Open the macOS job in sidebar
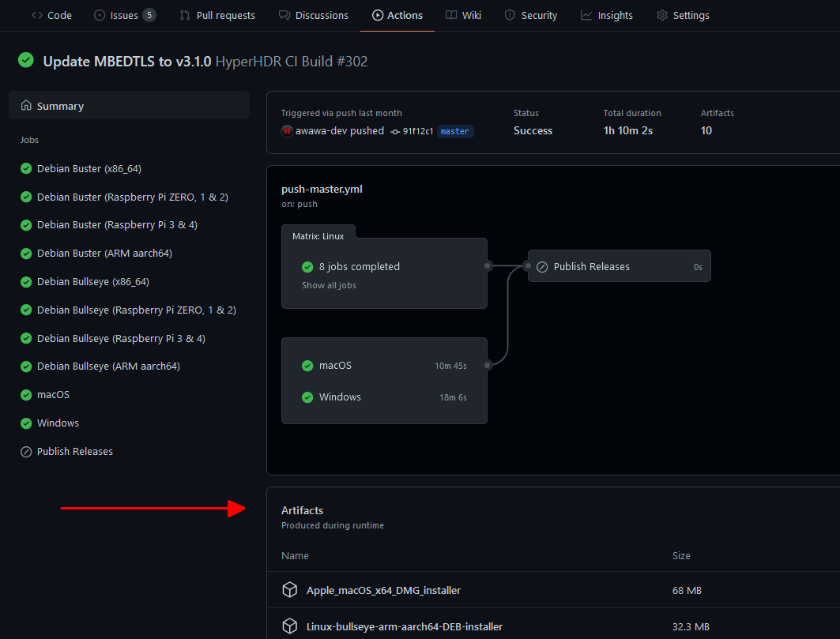This screenshot has width=840, height=639. pyautogui.click(x=53, y=395)
